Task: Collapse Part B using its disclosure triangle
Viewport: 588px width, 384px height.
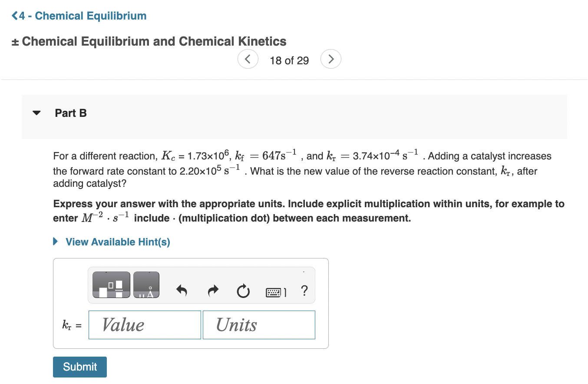Action: [x=36, y=113]
